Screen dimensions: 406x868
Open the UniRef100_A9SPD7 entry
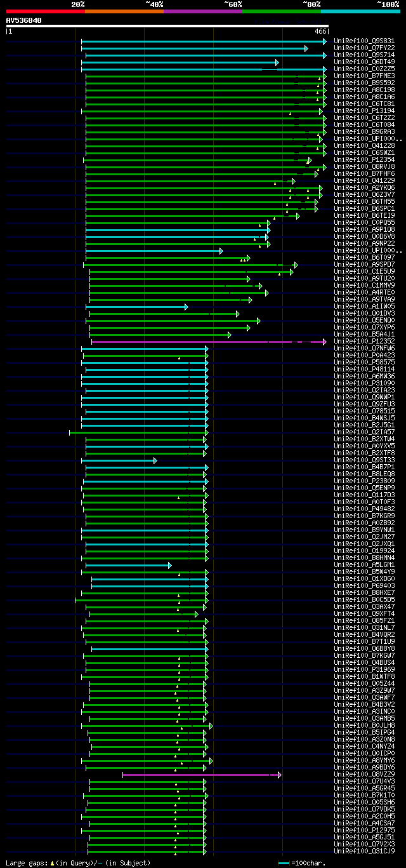click(x=364, y=264)
